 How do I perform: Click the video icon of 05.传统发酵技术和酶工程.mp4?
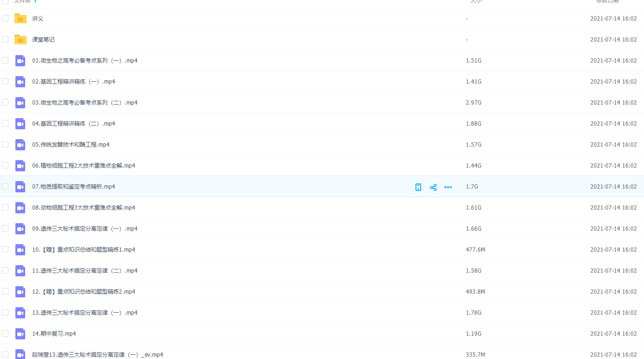tap(21, 145)
